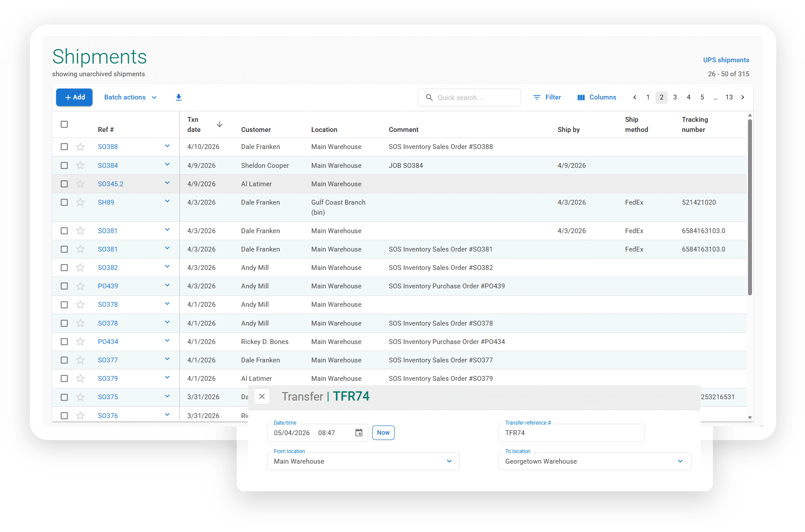Star the PO439 shipment
The width and height of the screenshot is (805, 532).
pyautogui.click(x=80, y=286)
